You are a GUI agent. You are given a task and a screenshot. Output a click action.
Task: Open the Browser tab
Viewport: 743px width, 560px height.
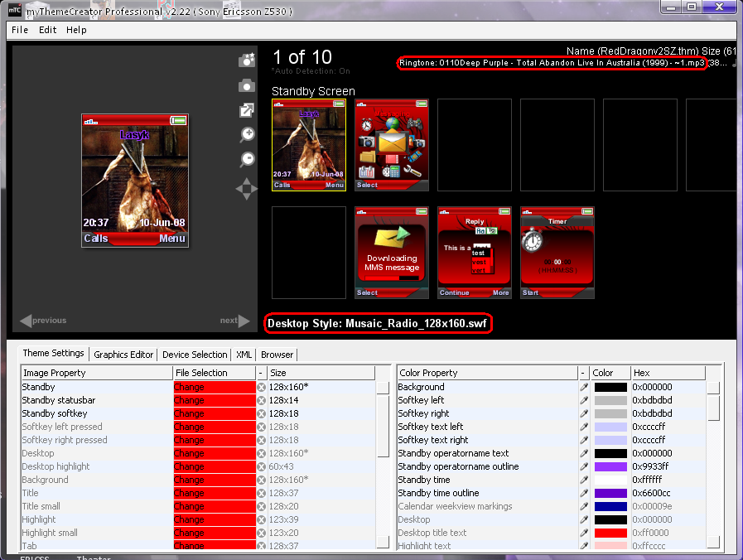click(277, 355)
